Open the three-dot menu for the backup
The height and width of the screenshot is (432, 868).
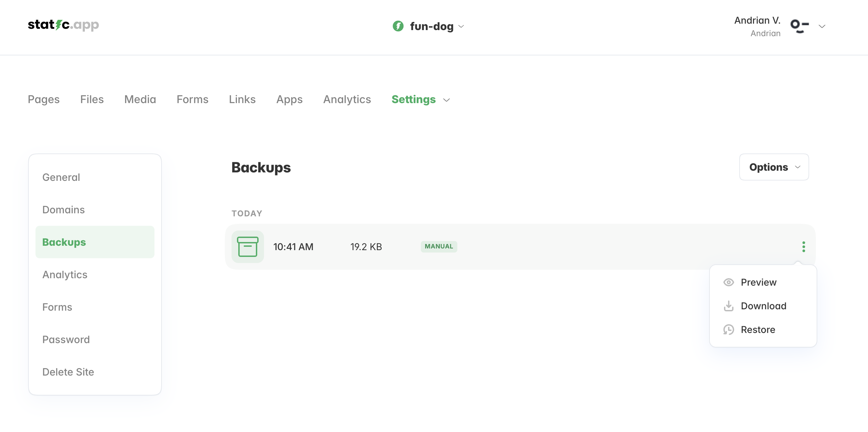(x=803, y=247)
